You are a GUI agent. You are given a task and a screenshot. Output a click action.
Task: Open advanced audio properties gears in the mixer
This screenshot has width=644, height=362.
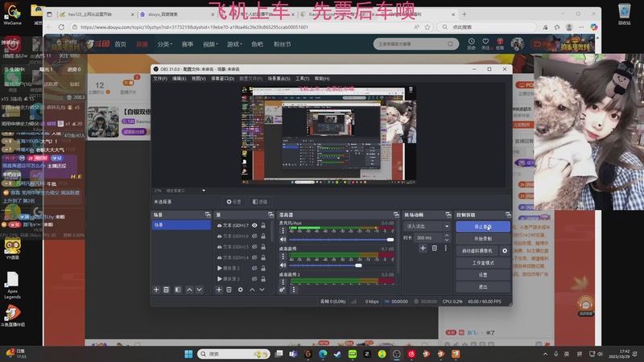[283, 290]
